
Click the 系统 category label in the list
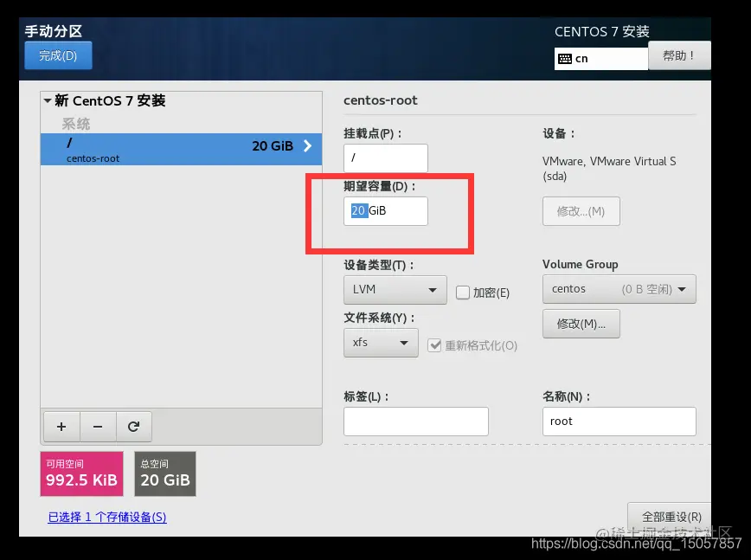75,124
